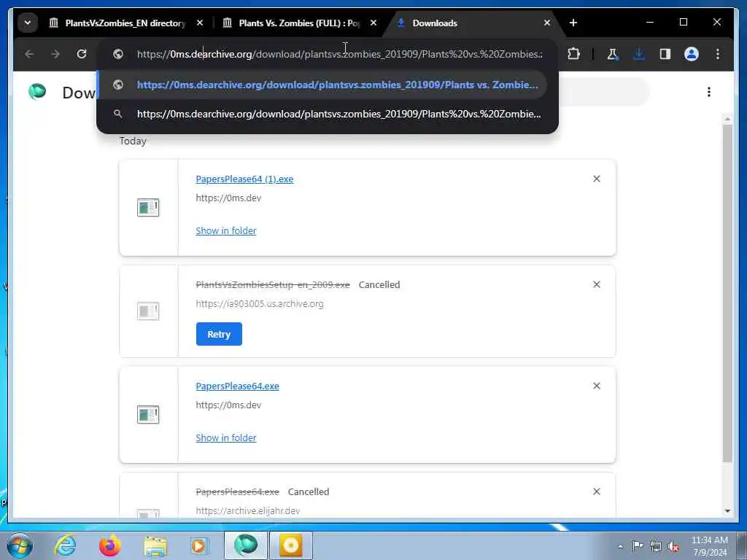The height and width of the screenshot is (560, 747).
Task: Open the tab search dropdown arrow
Action: [28, 23]
